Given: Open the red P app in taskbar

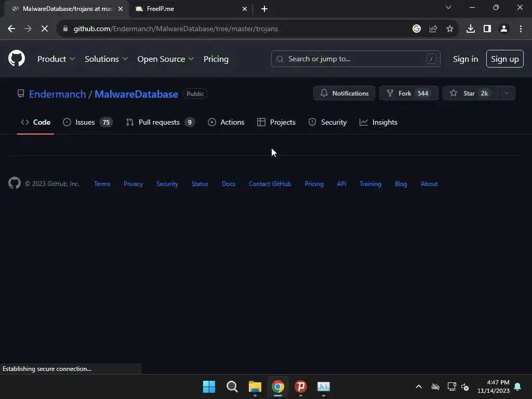Looking at the screenshot, I should [301, 387].
